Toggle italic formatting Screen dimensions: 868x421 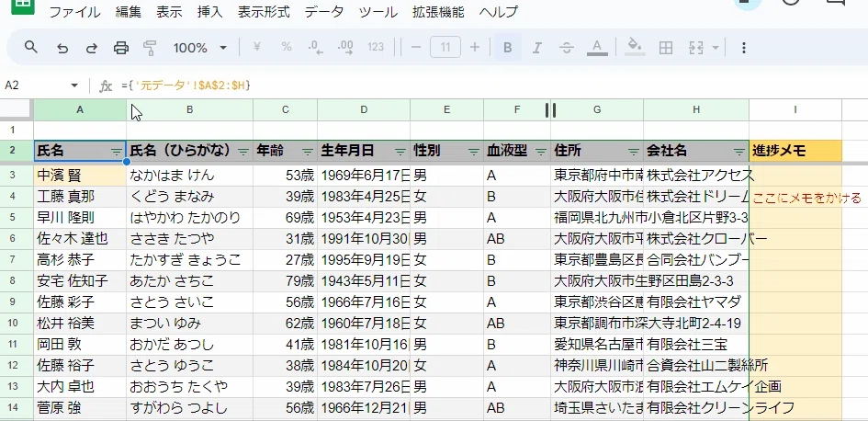(x=536, y=48)
